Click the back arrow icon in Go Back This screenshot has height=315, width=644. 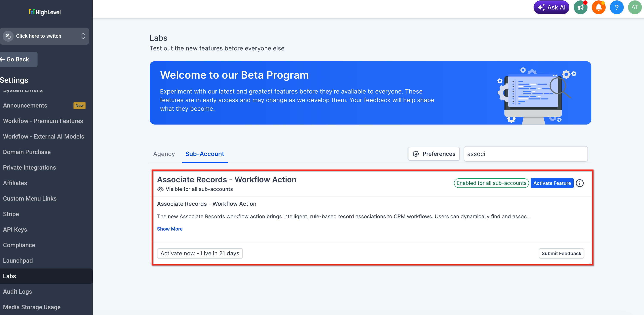pyautogui.click(x=3, y=59)
